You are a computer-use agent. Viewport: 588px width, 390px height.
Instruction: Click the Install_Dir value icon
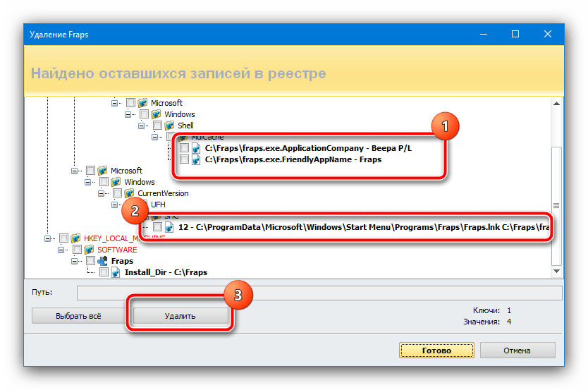(x=116, y=272)
